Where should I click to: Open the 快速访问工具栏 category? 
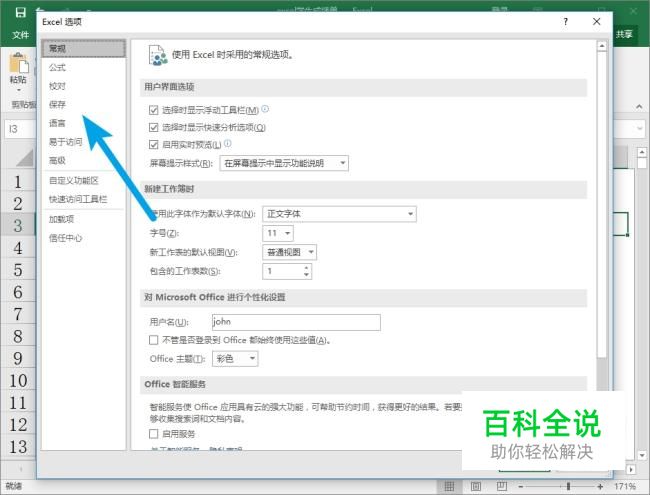(x=78, y=199)
